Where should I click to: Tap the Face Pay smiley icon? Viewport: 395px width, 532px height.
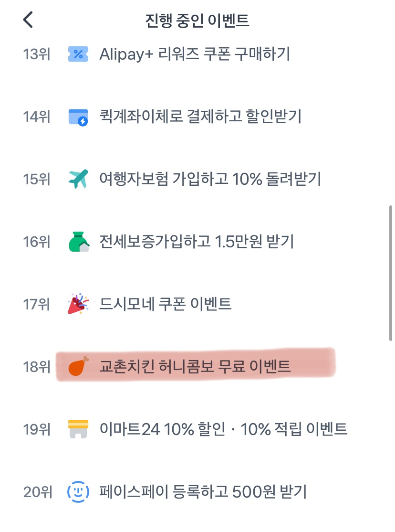[x=78, y=492]
